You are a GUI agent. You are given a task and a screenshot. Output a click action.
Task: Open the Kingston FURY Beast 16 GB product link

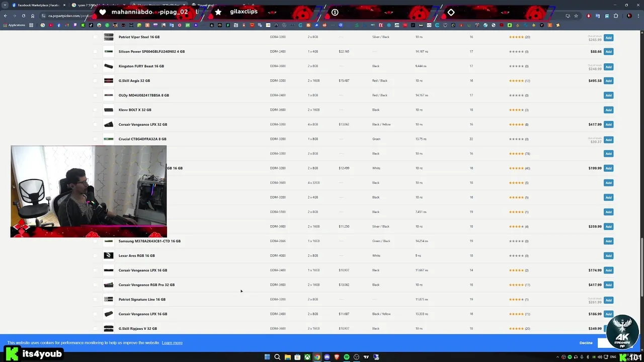pos(141,66)
